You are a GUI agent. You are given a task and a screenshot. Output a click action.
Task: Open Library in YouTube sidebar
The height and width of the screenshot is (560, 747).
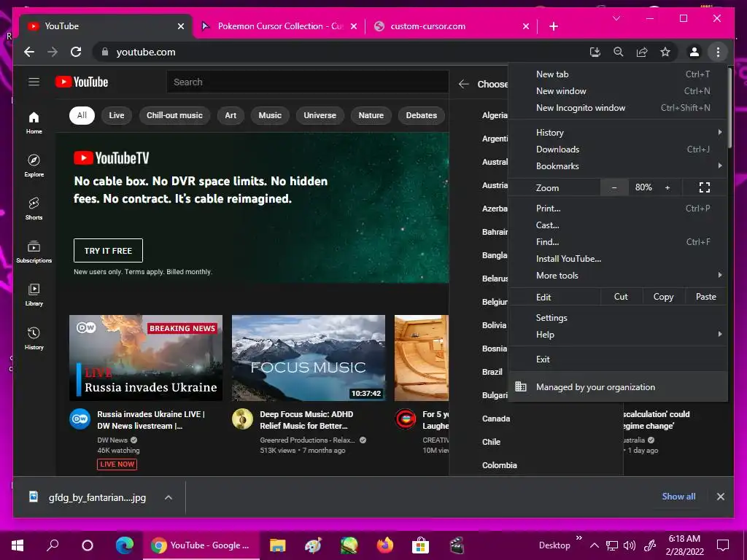[34, 295]
